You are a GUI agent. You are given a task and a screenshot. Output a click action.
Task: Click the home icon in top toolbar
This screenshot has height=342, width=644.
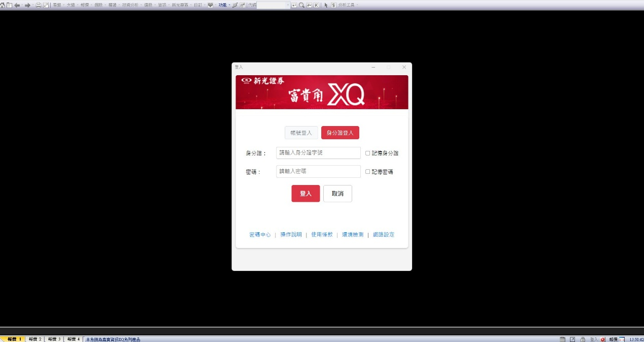(x=3, y=5)
